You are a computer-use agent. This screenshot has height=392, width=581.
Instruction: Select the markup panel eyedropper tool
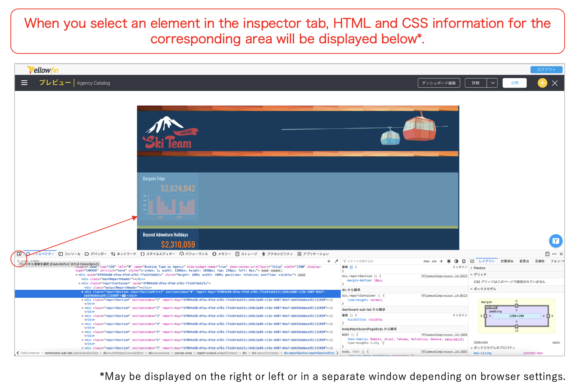336,261
